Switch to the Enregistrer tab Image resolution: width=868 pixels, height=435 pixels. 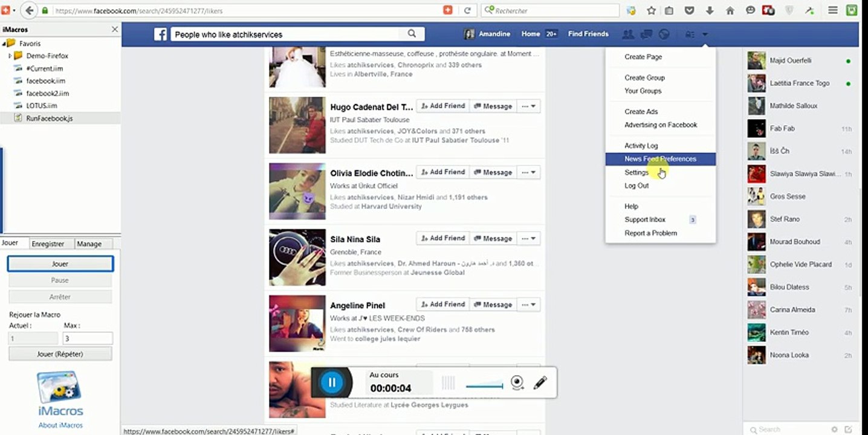click(48, 244)
